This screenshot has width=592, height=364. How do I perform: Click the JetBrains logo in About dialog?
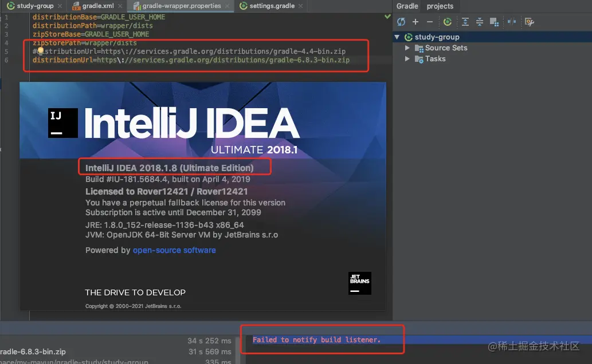(360, 283)
